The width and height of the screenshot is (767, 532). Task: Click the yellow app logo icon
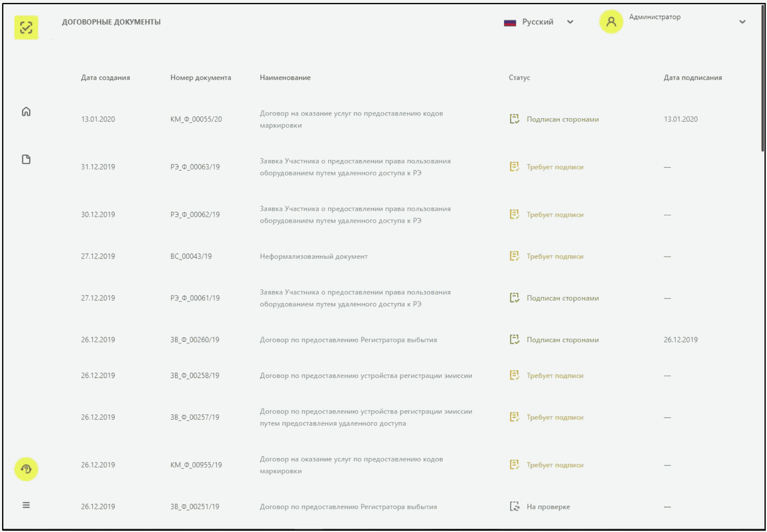pos(26,28)
